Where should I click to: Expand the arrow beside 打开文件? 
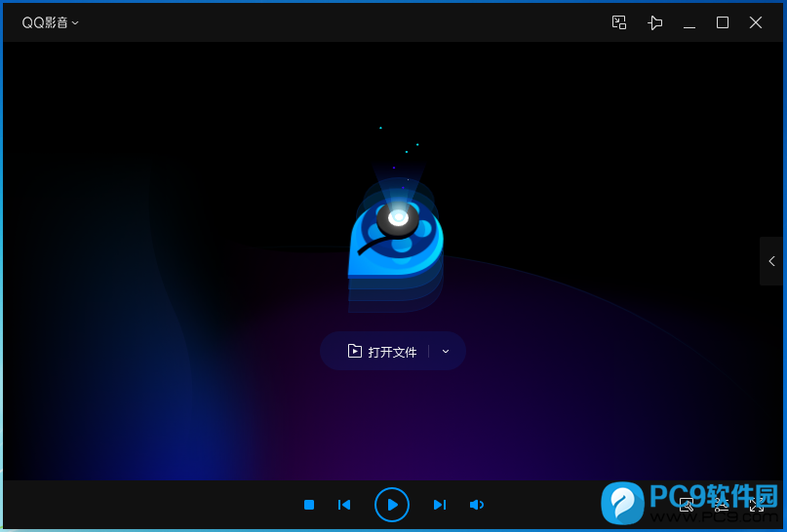tap(446, 352)
